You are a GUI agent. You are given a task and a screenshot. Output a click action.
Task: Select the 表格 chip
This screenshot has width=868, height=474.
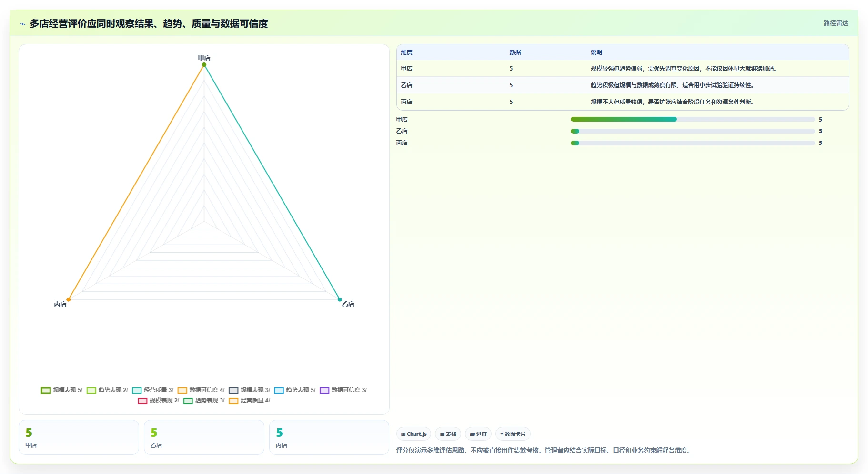448,434
